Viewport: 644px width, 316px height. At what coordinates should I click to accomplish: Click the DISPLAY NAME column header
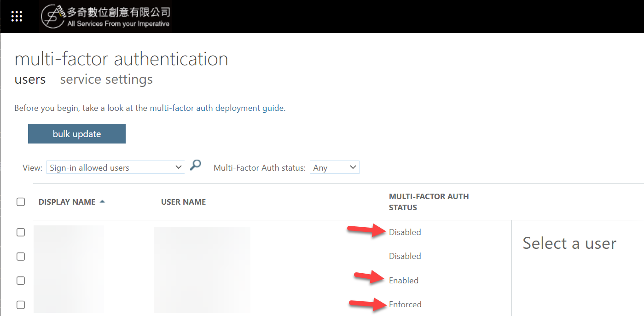click(x=67, y=202)
